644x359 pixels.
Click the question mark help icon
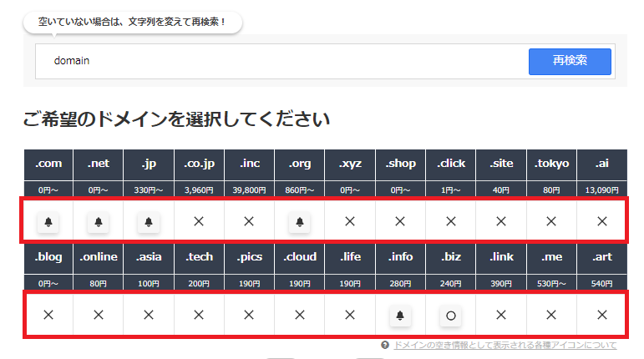(x=385, y=345)
